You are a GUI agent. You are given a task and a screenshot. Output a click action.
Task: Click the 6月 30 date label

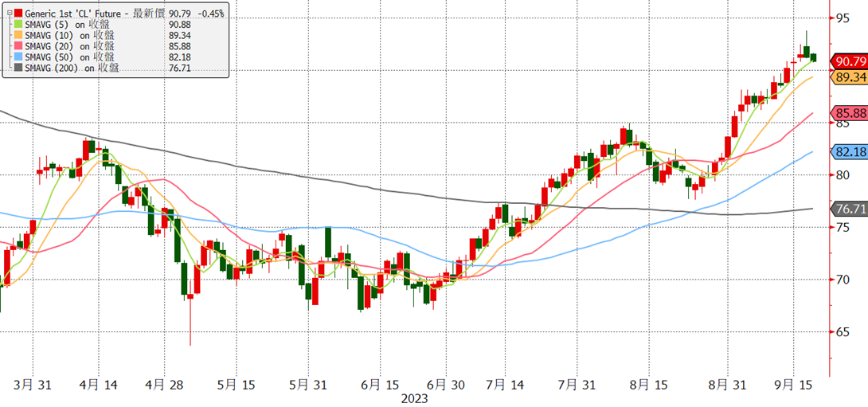coord(446,384)
